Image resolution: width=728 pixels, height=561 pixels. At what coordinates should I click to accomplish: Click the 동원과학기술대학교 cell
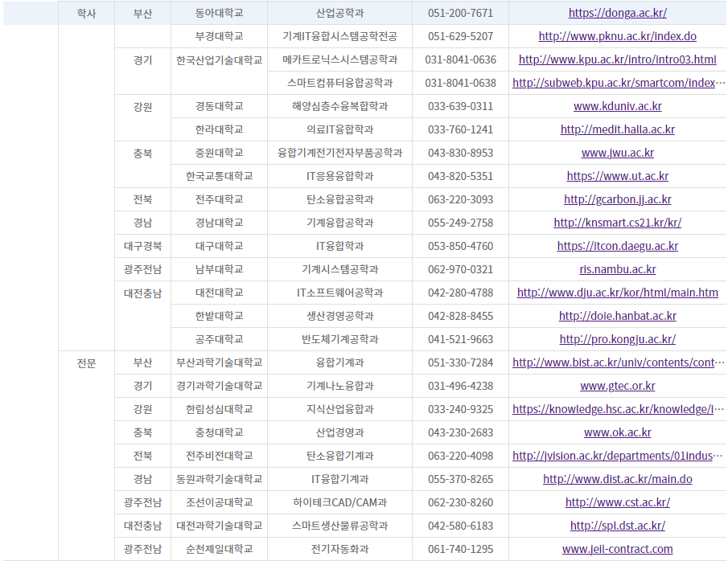click(x=219, y=479)
